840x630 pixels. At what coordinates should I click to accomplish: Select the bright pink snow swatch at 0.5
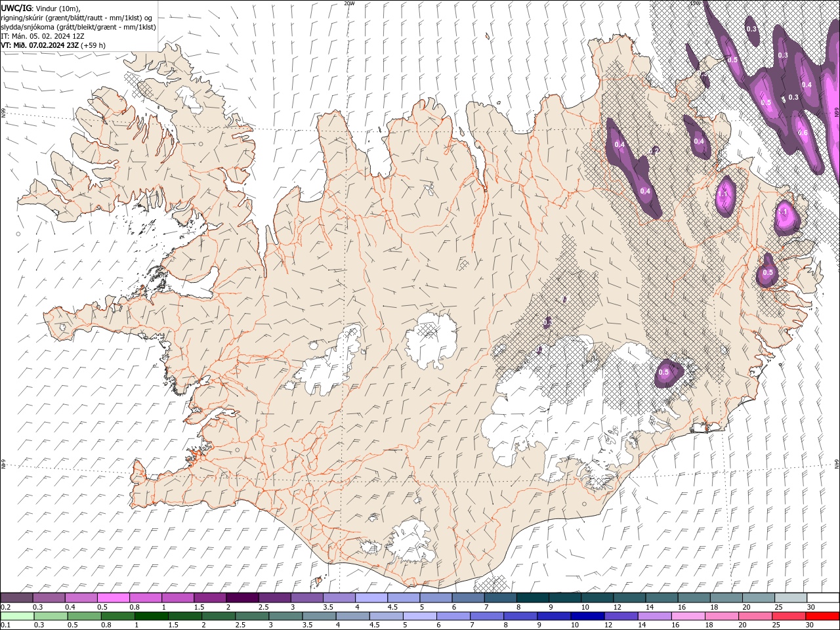click(114, 598)
